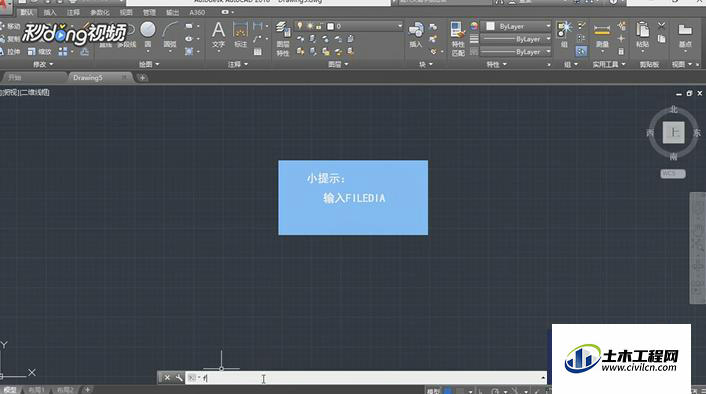Choose the Text (文字) annotation tool
The height and width of the screenshot is (394, 706).
point(218,35)
